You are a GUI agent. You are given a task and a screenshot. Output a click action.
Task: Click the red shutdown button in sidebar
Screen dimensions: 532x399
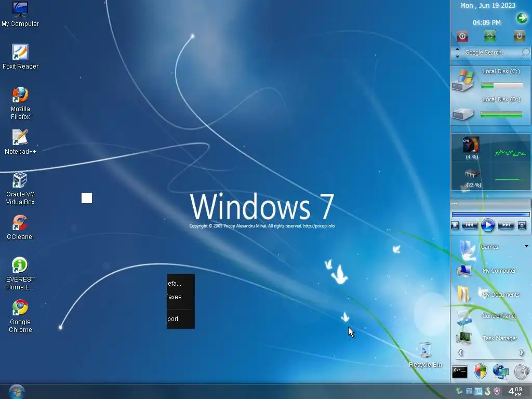462,36
